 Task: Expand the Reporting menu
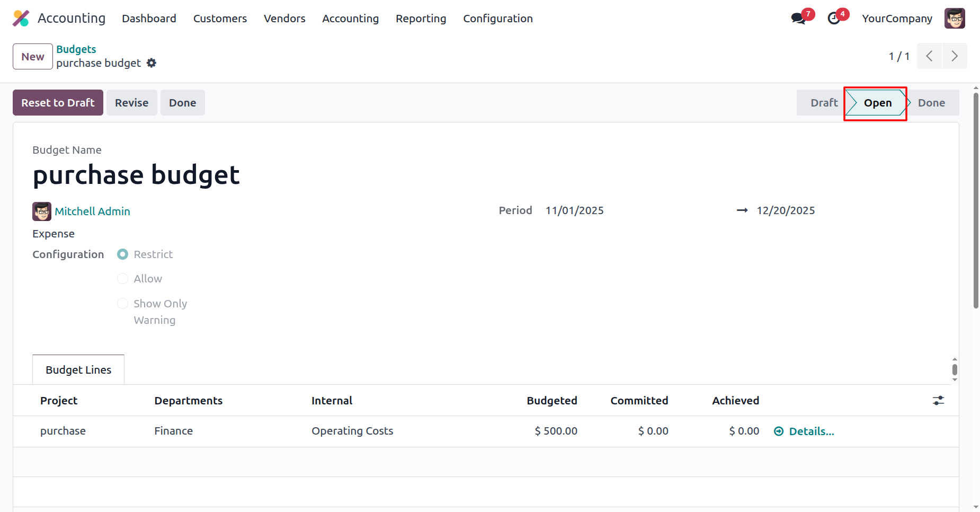(x=421, y=19)
